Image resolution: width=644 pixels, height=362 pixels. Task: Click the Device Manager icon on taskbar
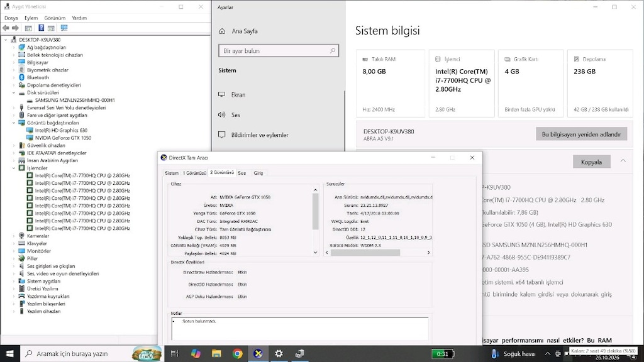coord(300,353)
